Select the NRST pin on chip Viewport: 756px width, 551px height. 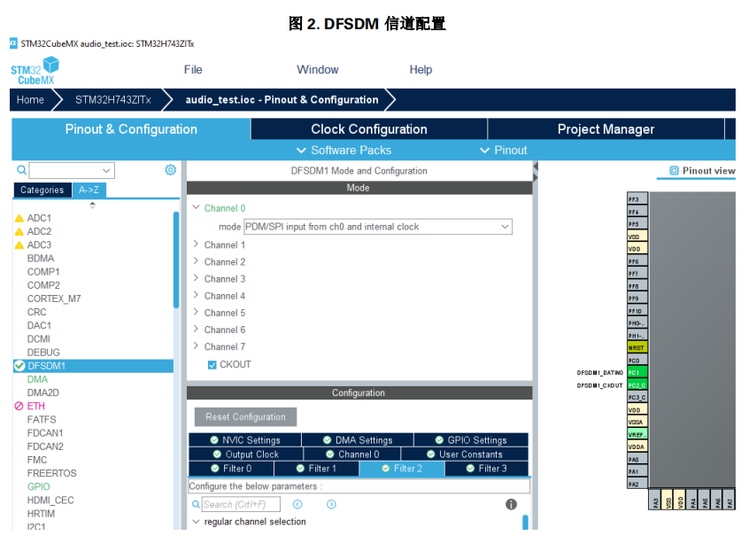tap(637, 347)
